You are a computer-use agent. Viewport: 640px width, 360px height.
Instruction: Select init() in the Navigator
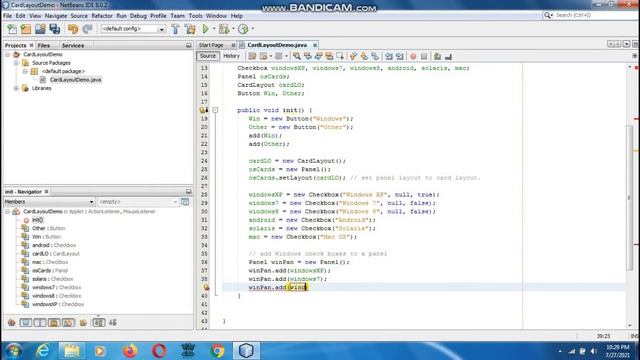[38, 220]
